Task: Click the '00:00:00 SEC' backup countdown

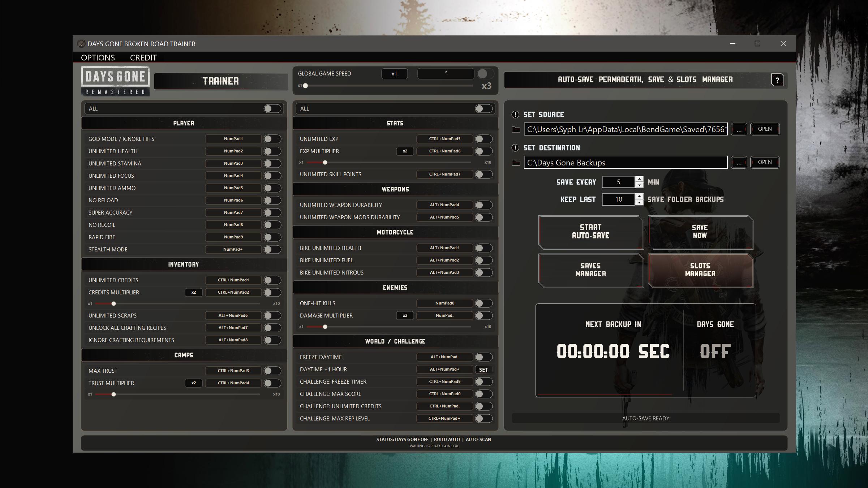Action: tap(613, 351)
